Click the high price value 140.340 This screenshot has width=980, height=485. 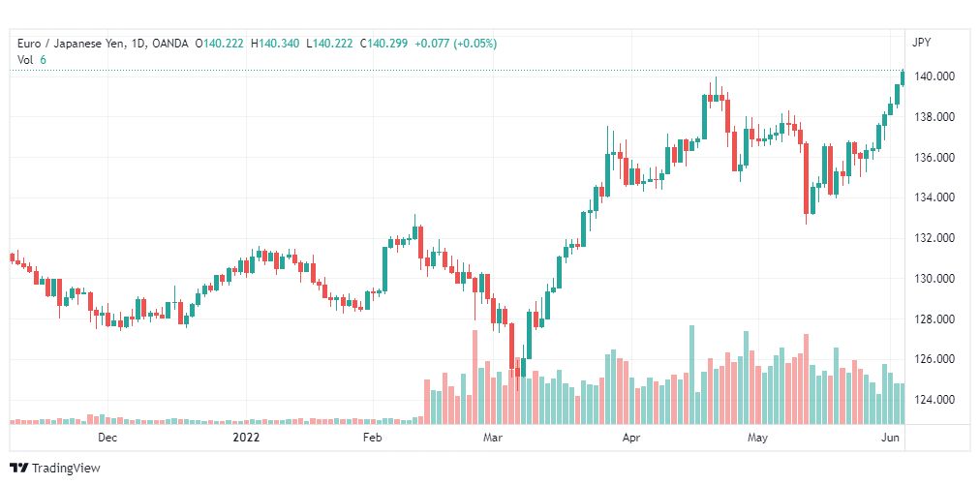pyautogui.click(x=279, y=43)
